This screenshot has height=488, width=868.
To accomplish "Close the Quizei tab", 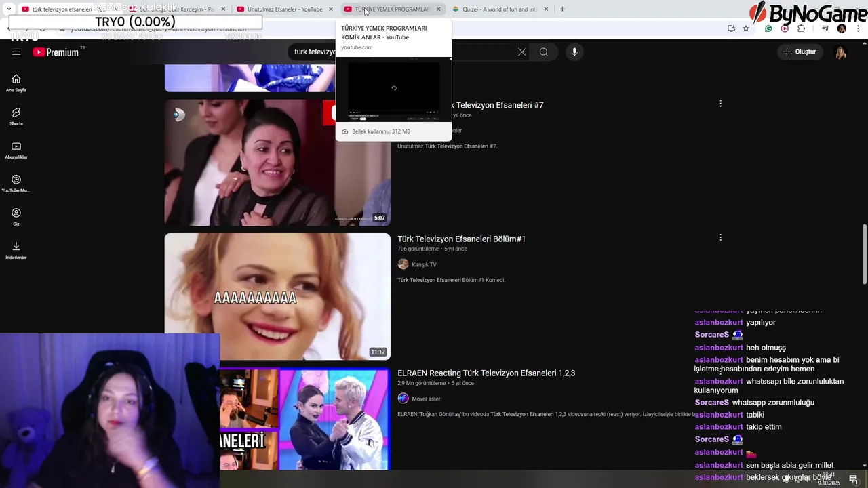I will (546, 9).
